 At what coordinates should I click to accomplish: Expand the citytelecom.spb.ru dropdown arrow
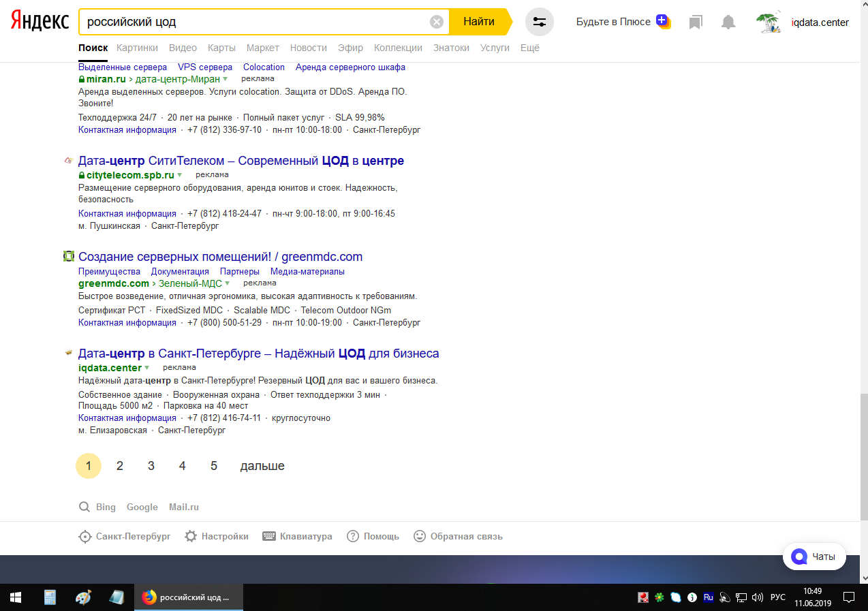point(180,175)
